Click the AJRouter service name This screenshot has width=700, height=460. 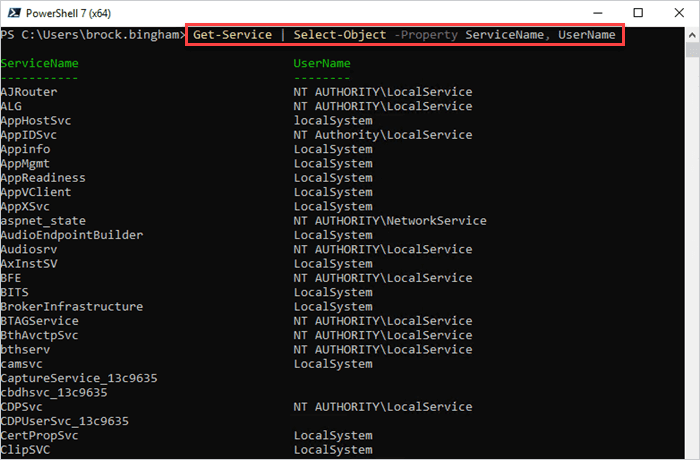[29, 92]
